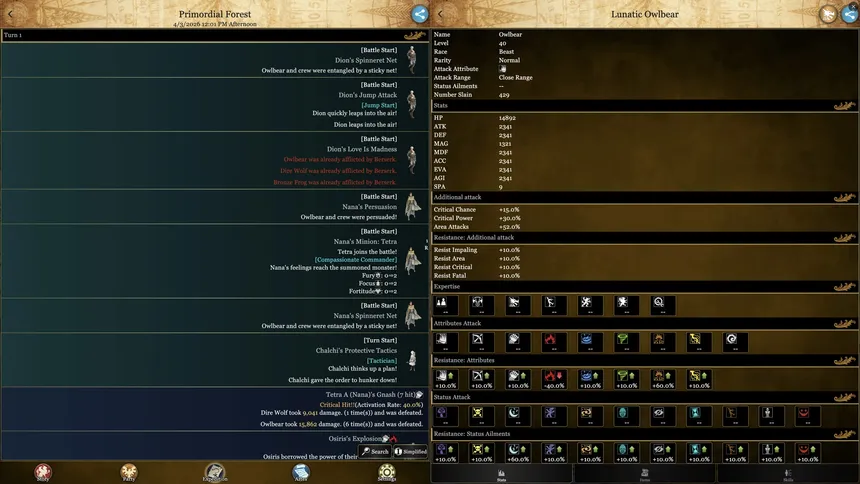Collapse the Attributes Attack section header
This screenshot has width=860, height=484.
(645, 324)
